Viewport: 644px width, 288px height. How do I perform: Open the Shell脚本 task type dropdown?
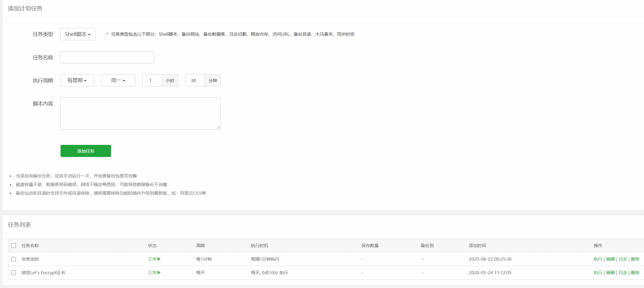click(78, 34)
